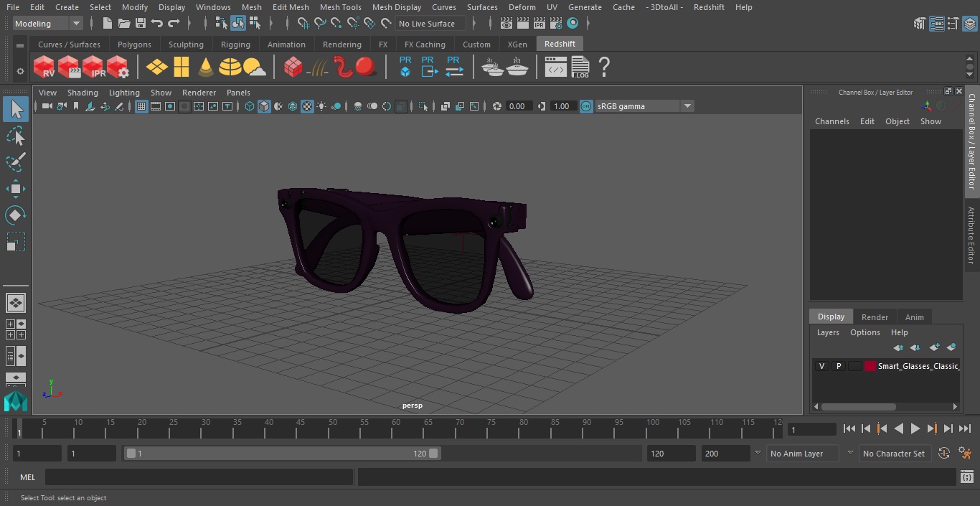Viewport: 980px width, 506px height.
Task: Switch to the Polygons shelf tab
Action: click(x=134, y=44)
